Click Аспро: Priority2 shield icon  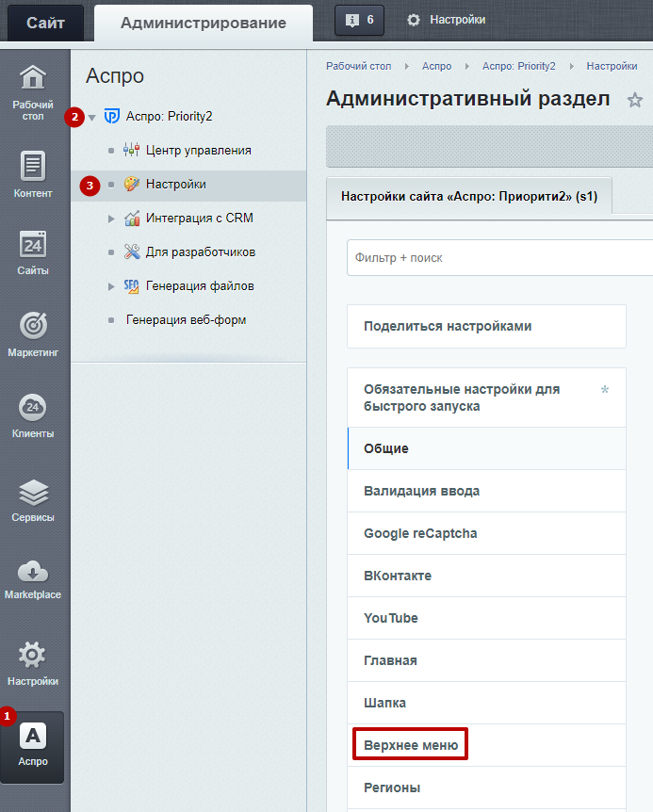tap(112, 116)
